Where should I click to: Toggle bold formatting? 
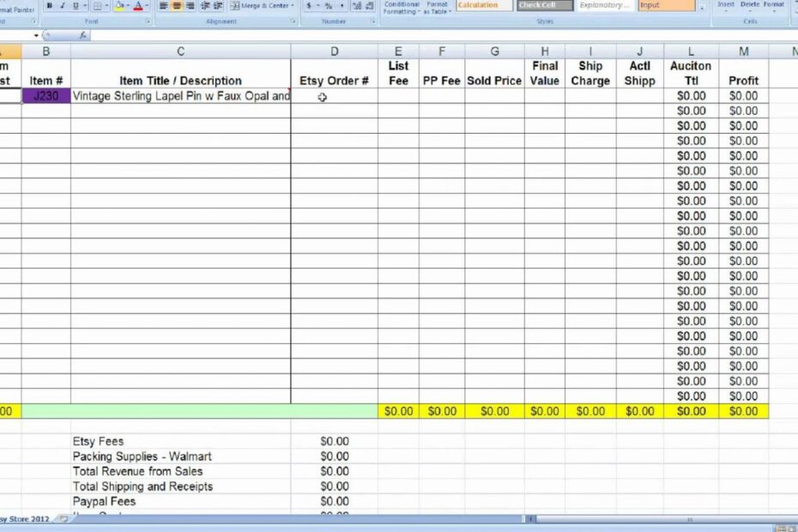pyautogui.click(x=49, y=5)
